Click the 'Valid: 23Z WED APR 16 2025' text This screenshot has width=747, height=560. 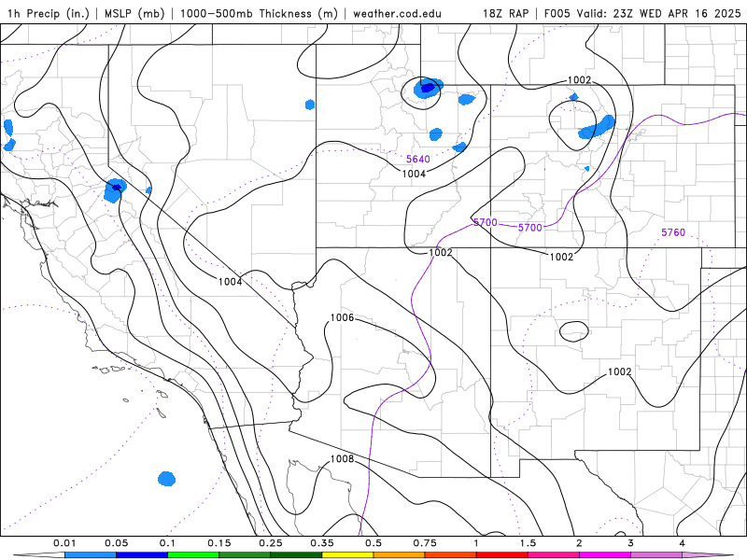pyautogui.click(x=659, y=13)
